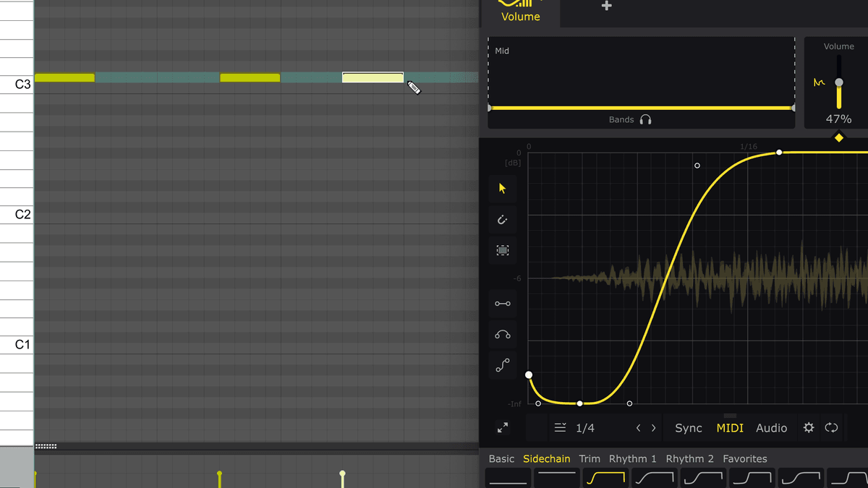
Task: Open the Rhythm 1 preset tab
Action: tap(632, 458)
